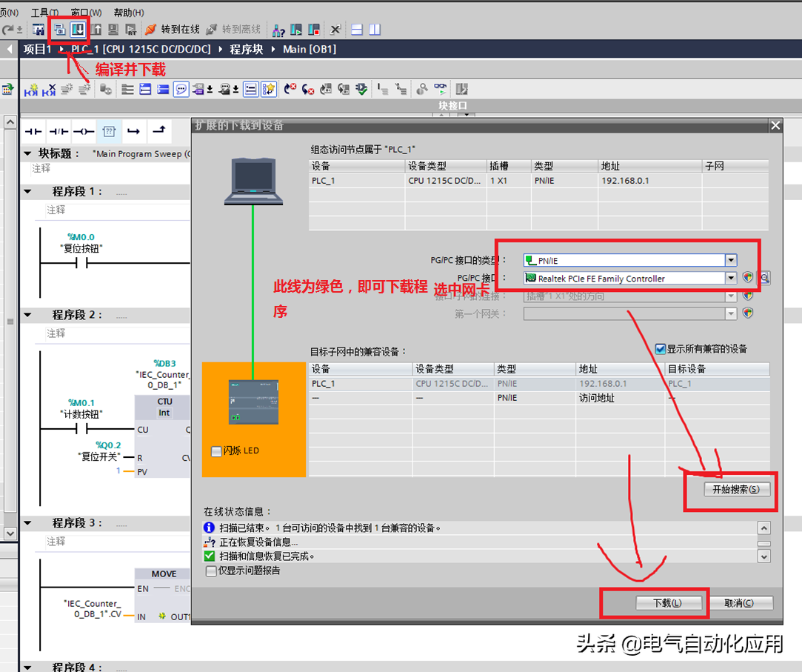Image resolution: width=802 pixels, height=672 pixels.
Task: Click the Compile toolbar icon
Action: 59,30
